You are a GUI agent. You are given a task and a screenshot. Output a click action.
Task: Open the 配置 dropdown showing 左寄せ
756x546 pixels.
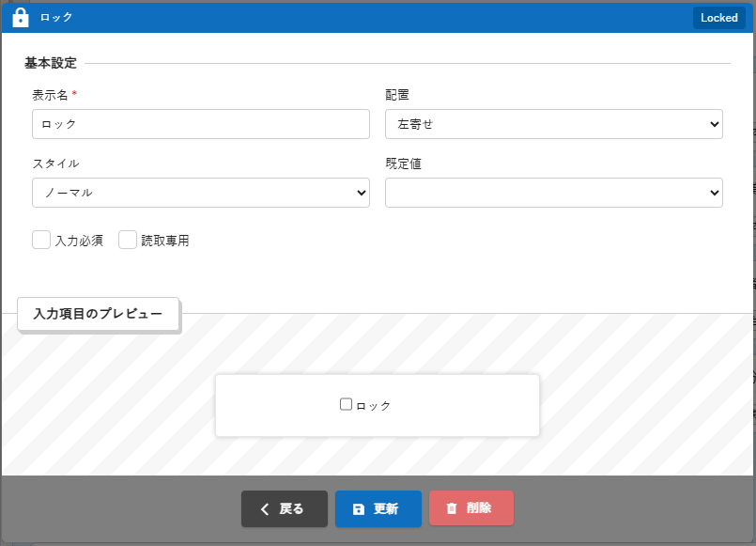click(x=553, y=124)
